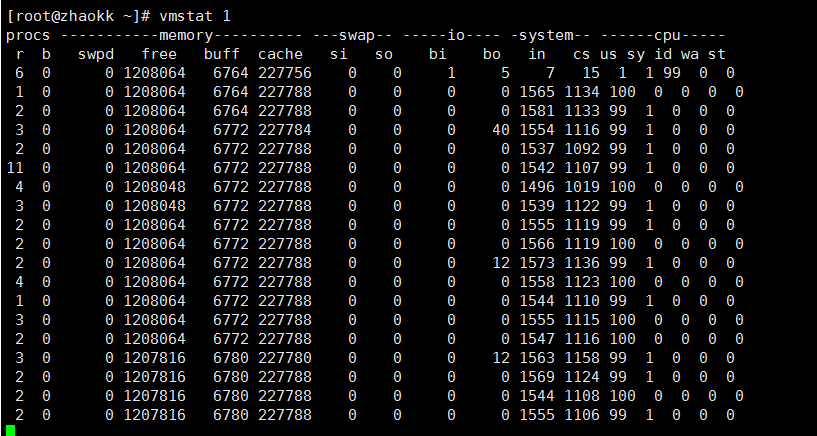Screen dimensions: 817x436
Task: Select the 'free' column header
Action: 159,54
